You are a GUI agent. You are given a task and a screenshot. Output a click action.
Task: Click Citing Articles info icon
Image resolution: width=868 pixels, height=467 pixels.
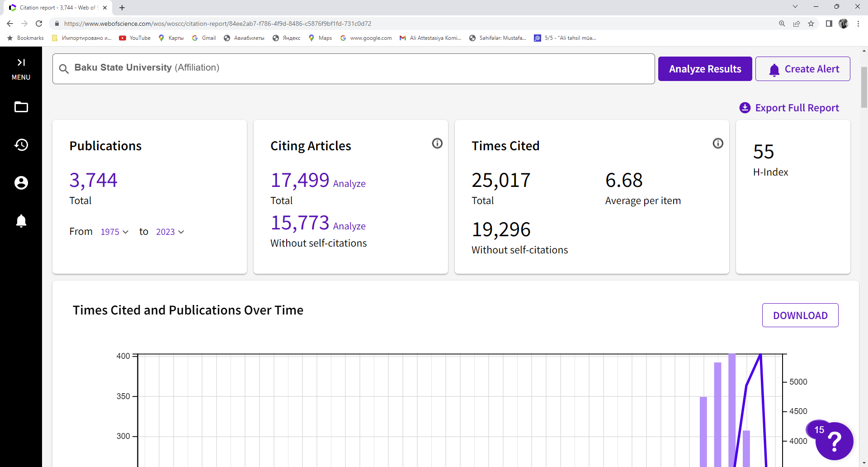coord(437,143)
